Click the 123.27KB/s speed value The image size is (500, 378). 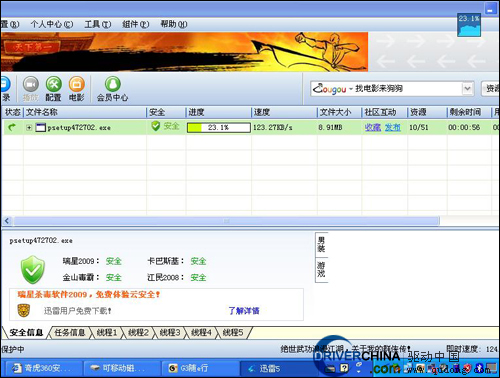coord(273,128)
